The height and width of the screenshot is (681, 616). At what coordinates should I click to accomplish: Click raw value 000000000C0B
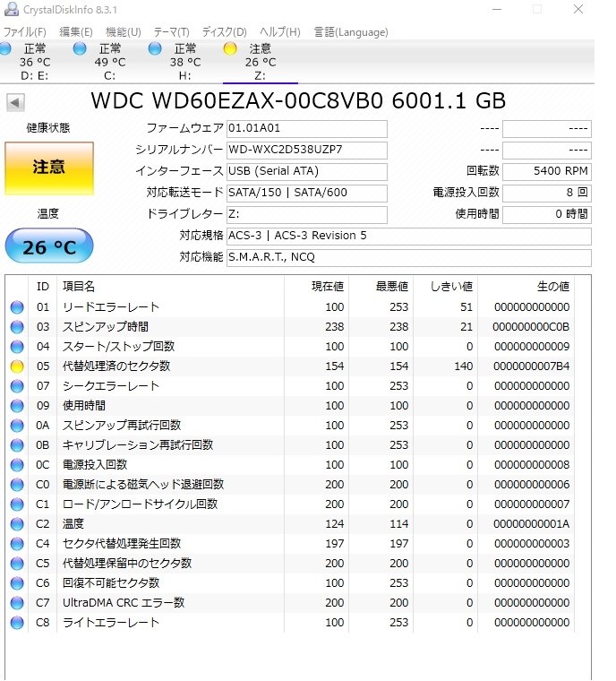[531, 327]
